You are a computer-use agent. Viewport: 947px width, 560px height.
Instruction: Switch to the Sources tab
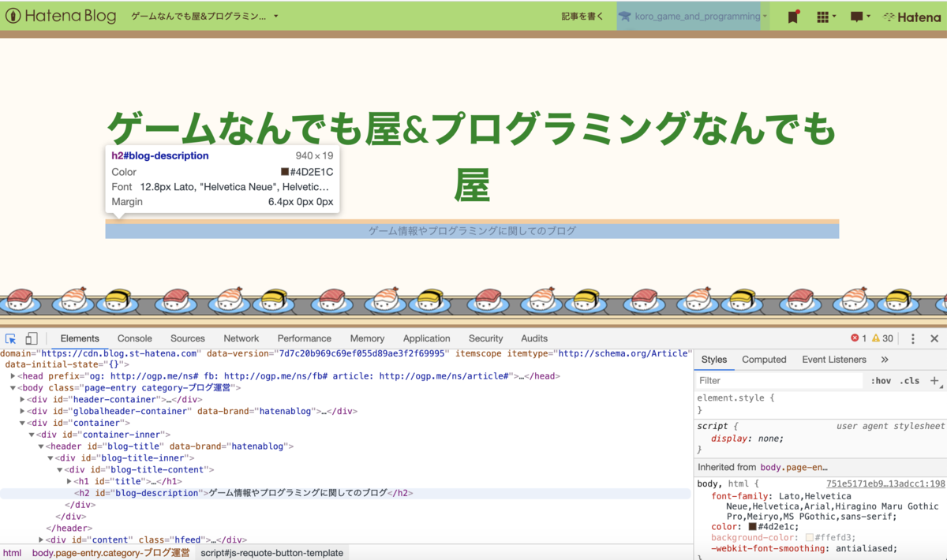(x=188, y=338)
